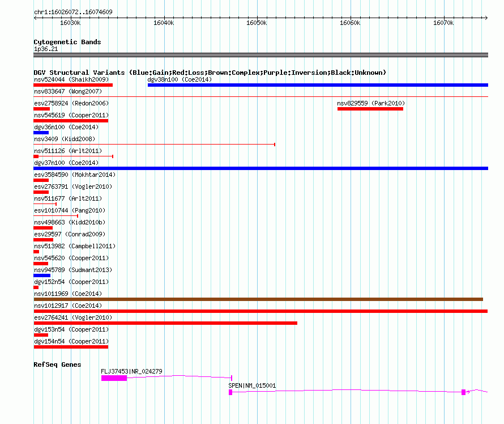The height and width of the screenshot is (424, 504).
Task: Select esv2764241 (Vogler2010) label
Action: [x=73, y=317]
